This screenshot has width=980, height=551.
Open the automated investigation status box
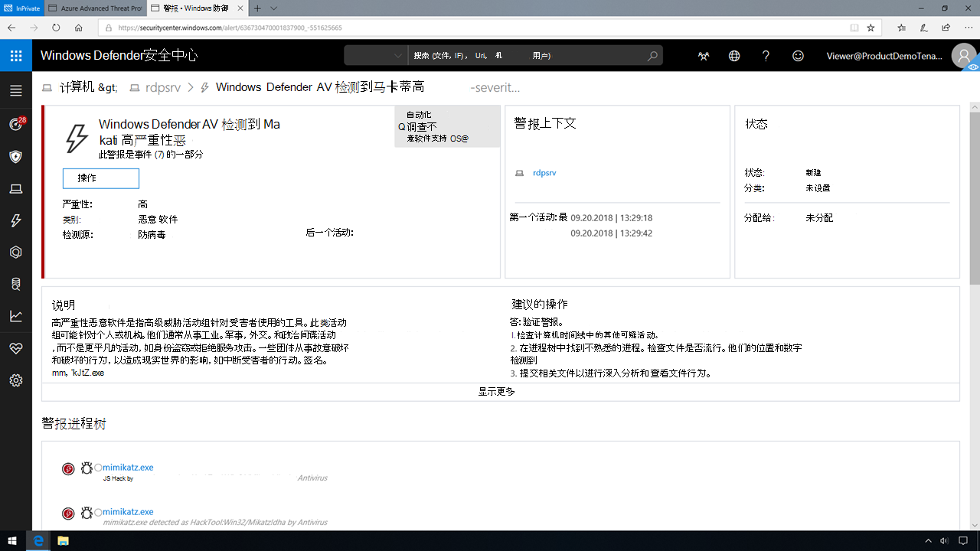[447, 126]
